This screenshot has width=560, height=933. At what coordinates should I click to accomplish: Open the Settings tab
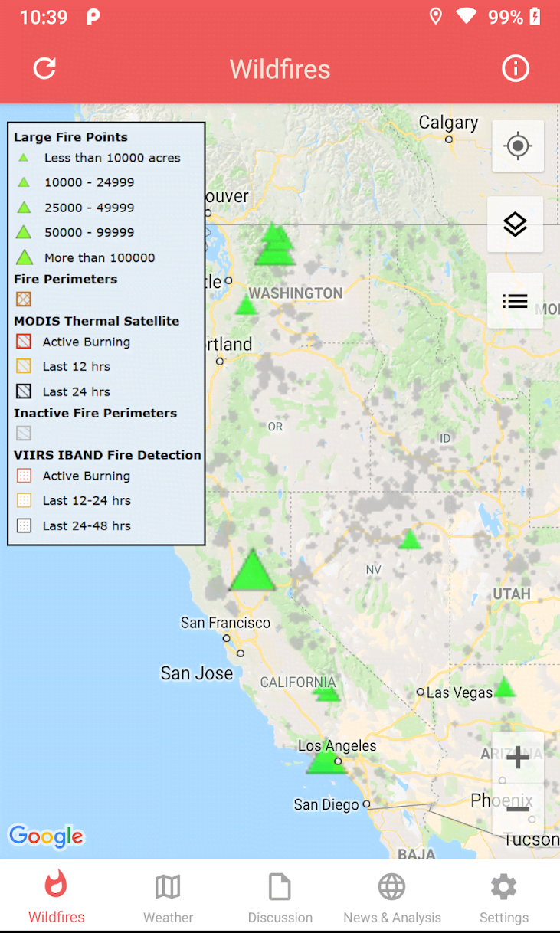click(504, 896)
